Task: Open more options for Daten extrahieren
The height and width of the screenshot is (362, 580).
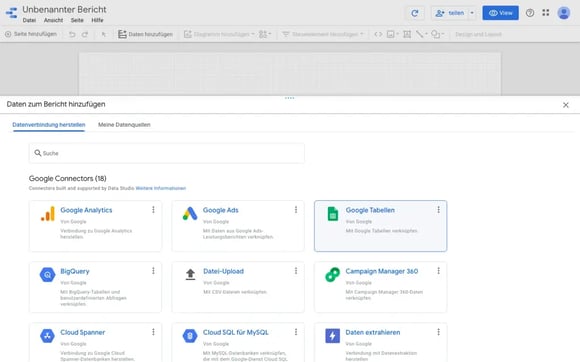Action: pyautogui.click(x=438, y=332)
